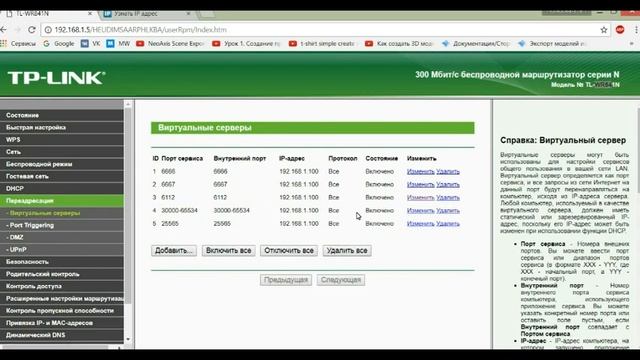
Task: Bookmark this page with the star icon
Action: (604, 29)
